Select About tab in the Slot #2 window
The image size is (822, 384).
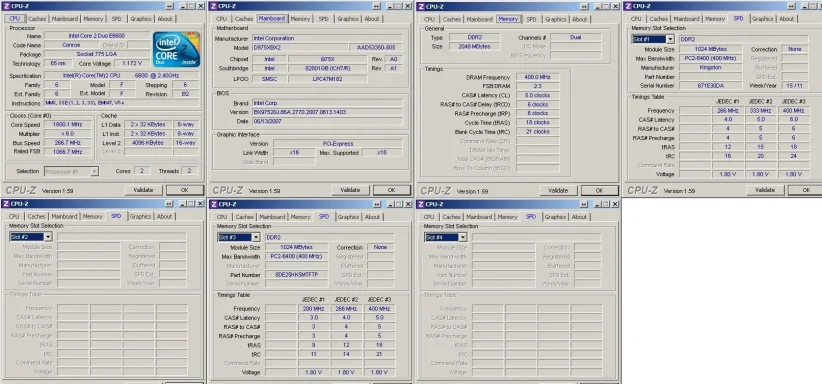click(x=165, y=216)
